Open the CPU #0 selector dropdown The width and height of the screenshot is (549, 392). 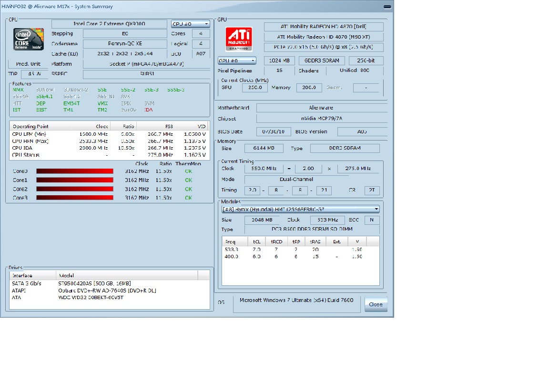click(191, 24)
